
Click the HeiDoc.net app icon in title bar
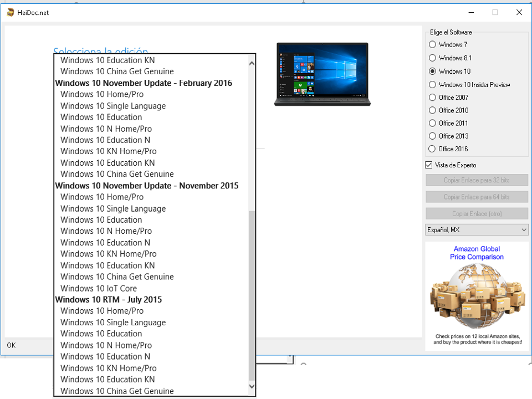pyautogui.click(x=11, y=13)
